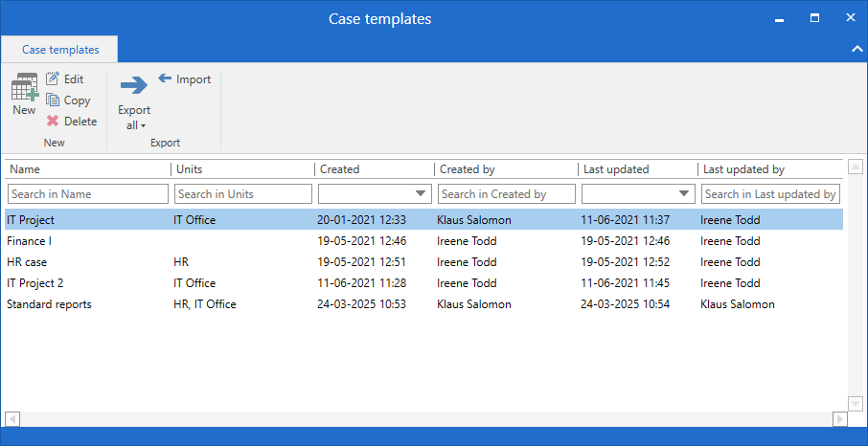868x446 pixels.
Task: Click the Copy template icon
Action: pos(53,100)
